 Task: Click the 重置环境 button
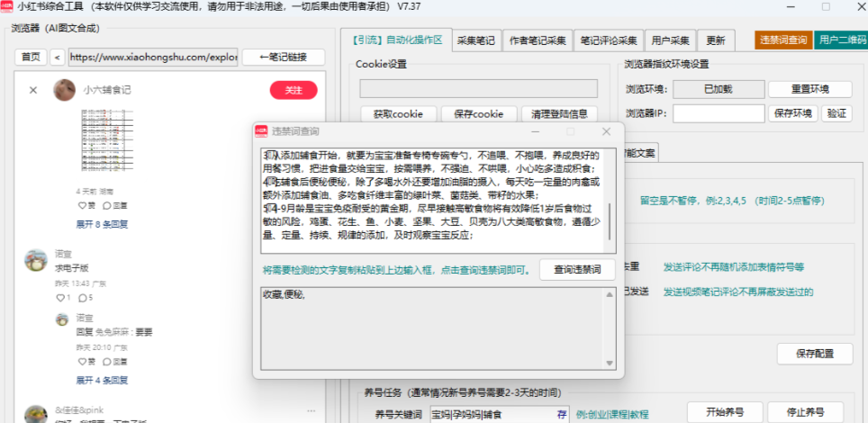pos(809,89)
